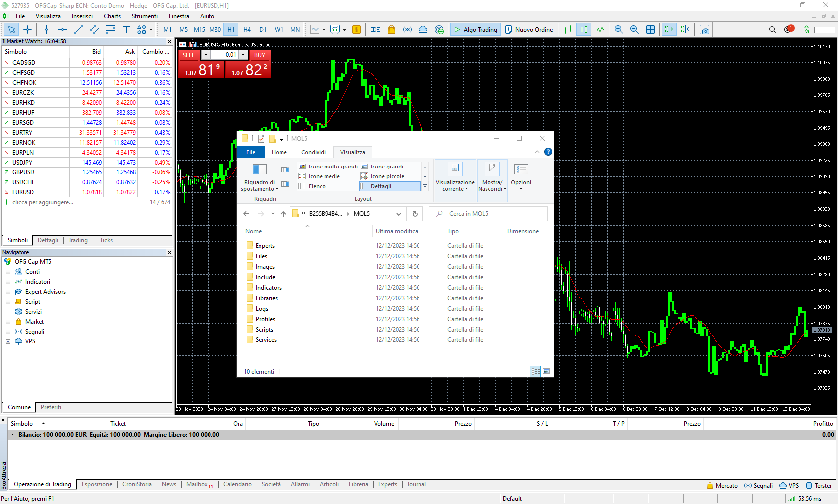Viewport: 838px width, 504px height.
Task: Select the text label tool
Action: pyautogui.click(x=126, y=30)
